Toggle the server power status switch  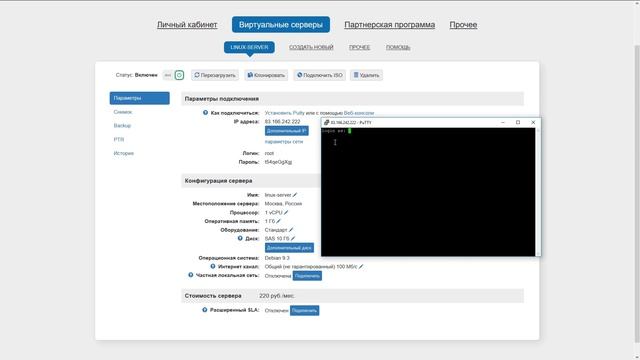173,75
